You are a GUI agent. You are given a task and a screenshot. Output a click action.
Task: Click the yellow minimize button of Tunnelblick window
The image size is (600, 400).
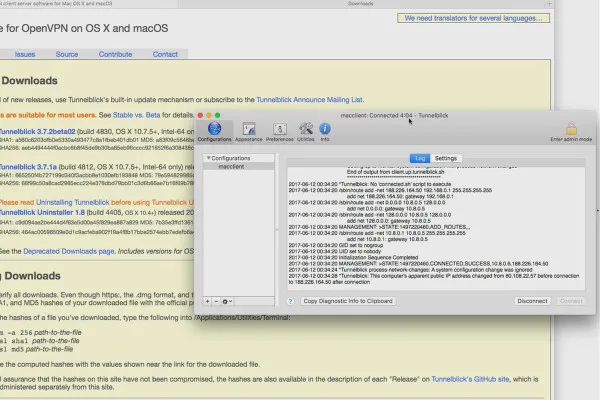pos(209,115)
